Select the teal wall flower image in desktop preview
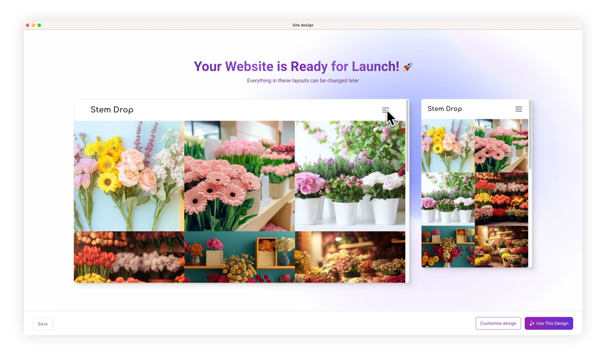 pyautogui.click(x=239, y=257)
